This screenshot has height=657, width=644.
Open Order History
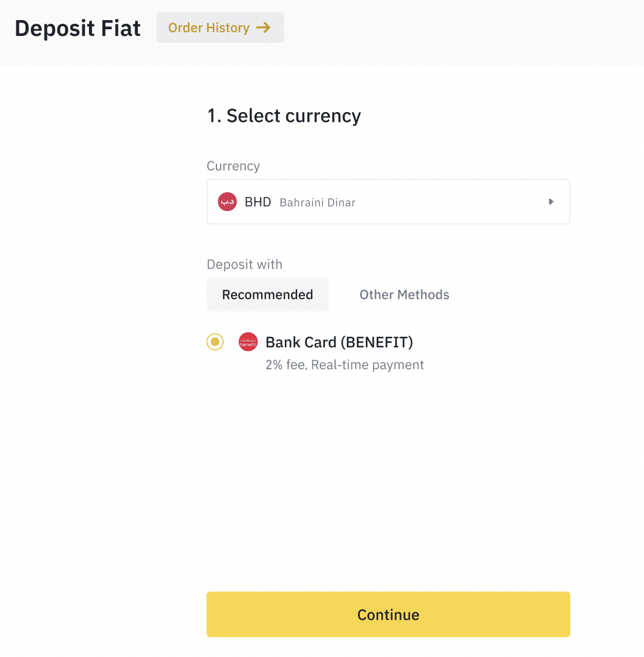(x=220, y=27)
